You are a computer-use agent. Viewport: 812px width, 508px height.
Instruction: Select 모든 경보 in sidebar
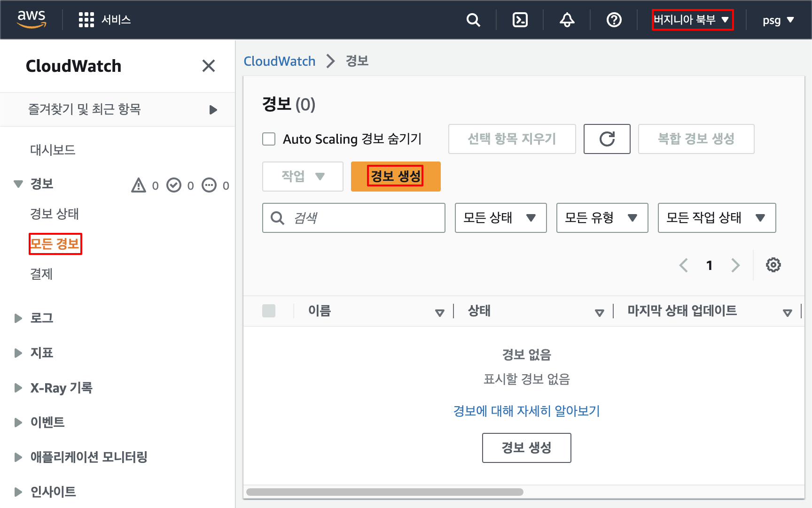pos(55,244)
